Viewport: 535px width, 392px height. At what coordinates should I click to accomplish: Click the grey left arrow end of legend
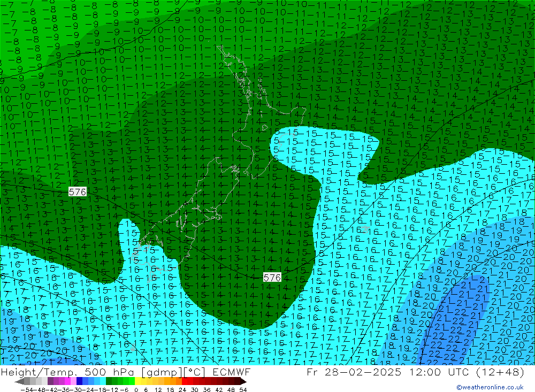point(19,381)
